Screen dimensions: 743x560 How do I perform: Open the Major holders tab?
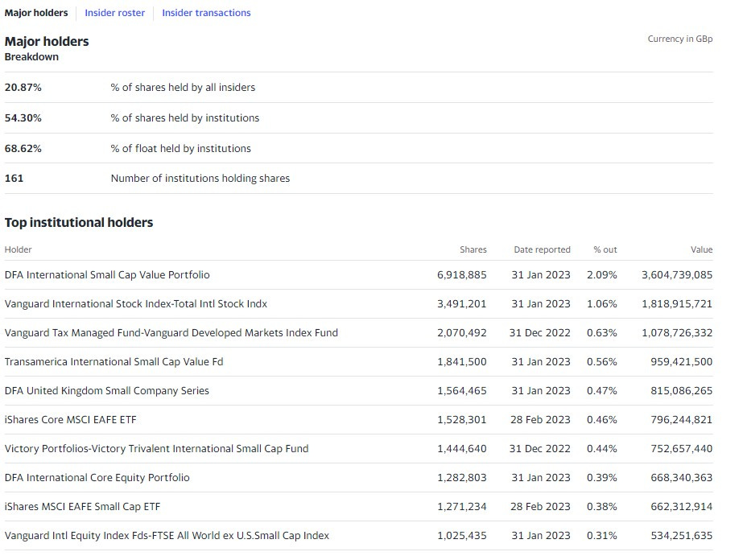tap(36, 13)
